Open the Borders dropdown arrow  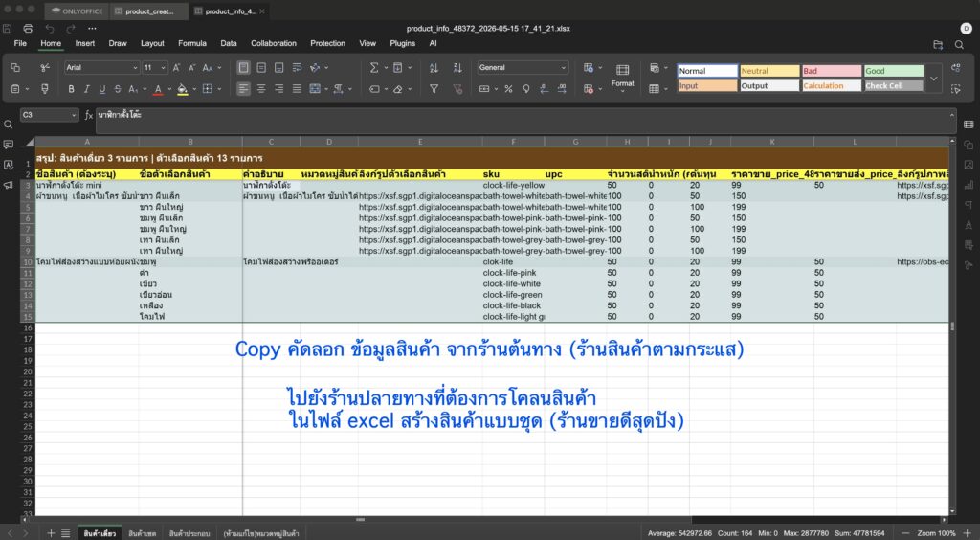pos(220,89)
